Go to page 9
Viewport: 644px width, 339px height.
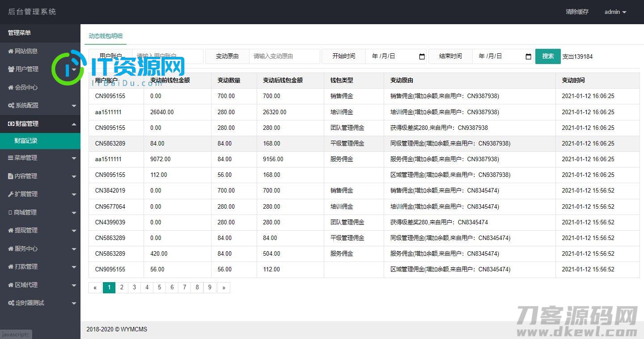(210, 288)
